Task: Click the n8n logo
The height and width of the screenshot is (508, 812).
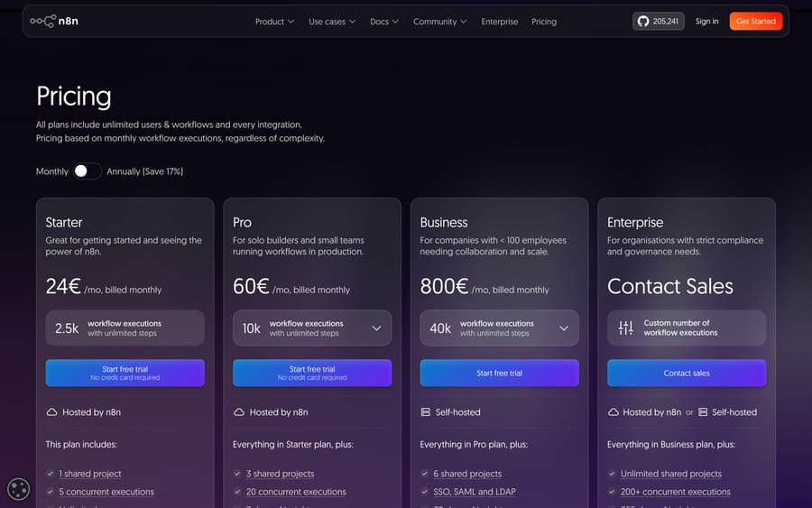Action: click(54, 22)
